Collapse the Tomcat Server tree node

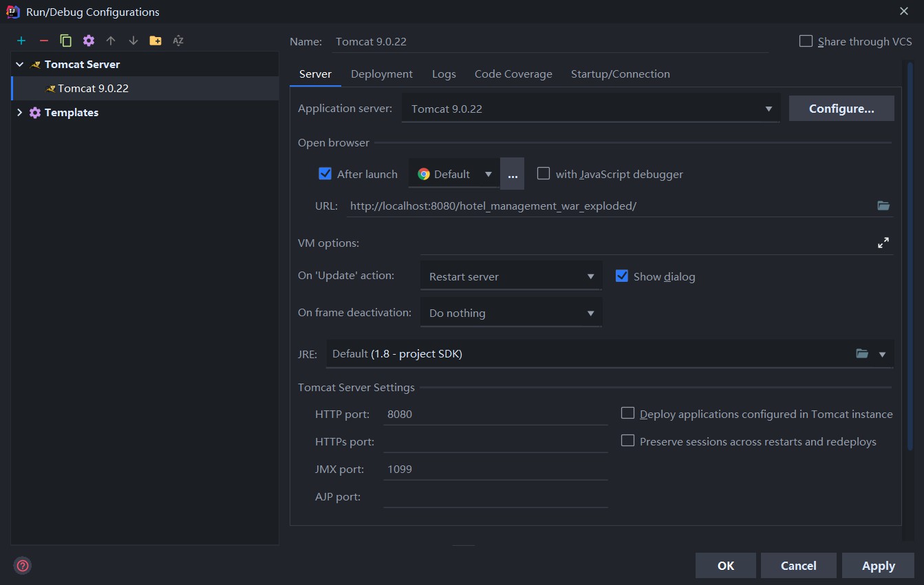20,65
